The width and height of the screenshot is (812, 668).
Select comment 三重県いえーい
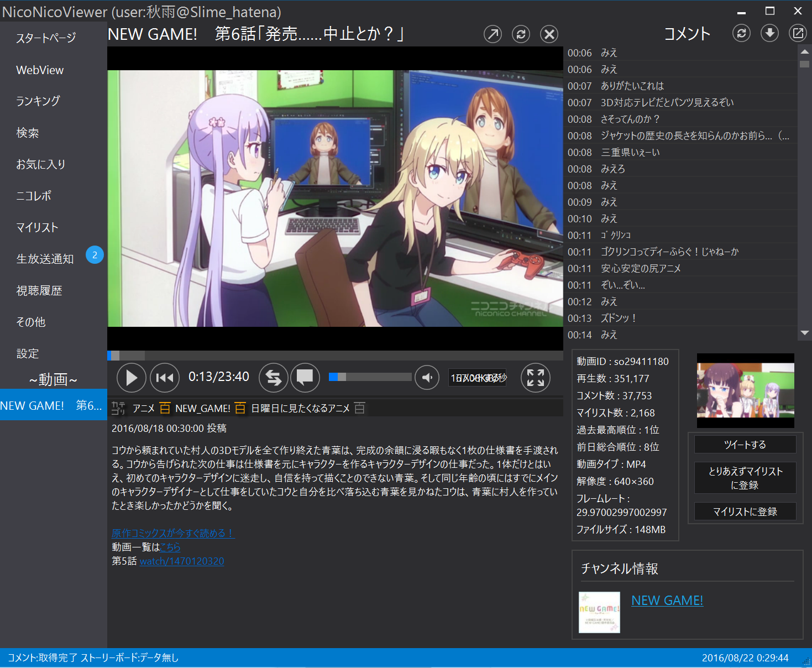pyautogui.click(x=681, y=152)
